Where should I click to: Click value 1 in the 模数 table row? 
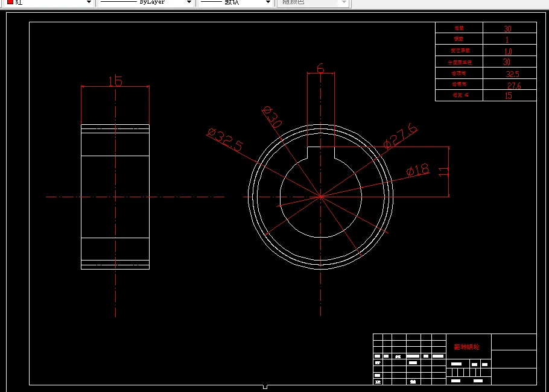click(x=507, y=40)
